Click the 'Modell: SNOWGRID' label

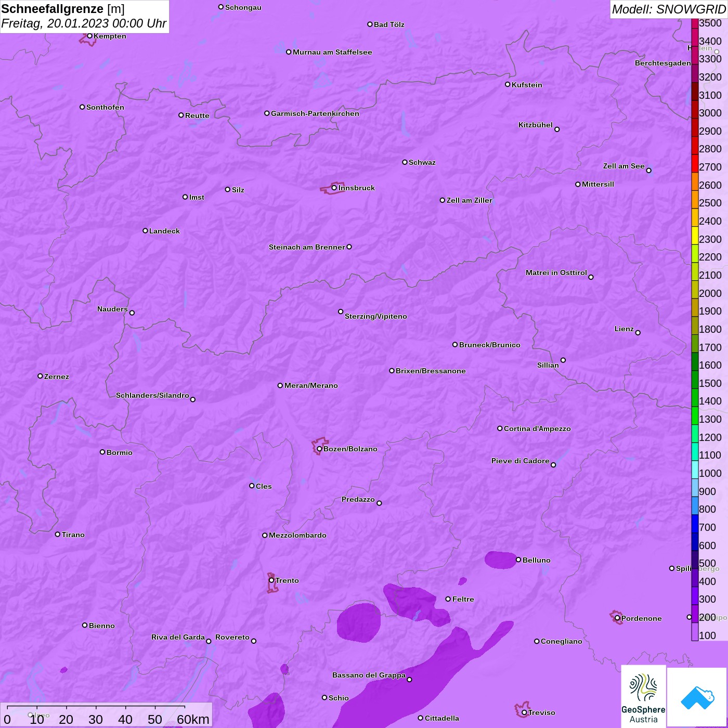point(669,9)
